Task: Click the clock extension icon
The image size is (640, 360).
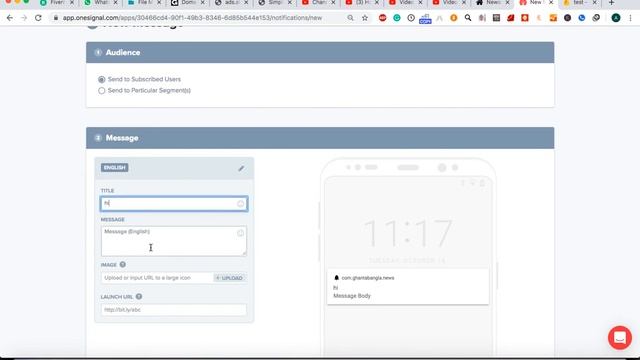Action: [411, 18]
